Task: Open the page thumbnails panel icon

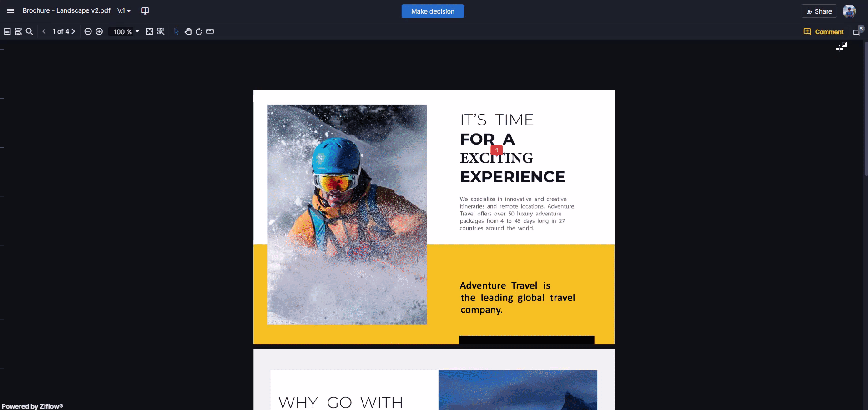Action: point(7,31)
